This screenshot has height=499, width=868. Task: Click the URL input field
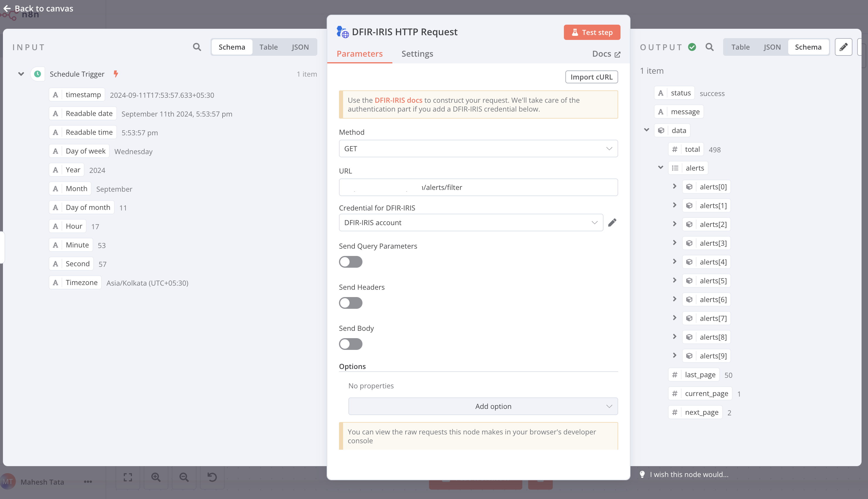pyautogui.click(x=478, y=187)
